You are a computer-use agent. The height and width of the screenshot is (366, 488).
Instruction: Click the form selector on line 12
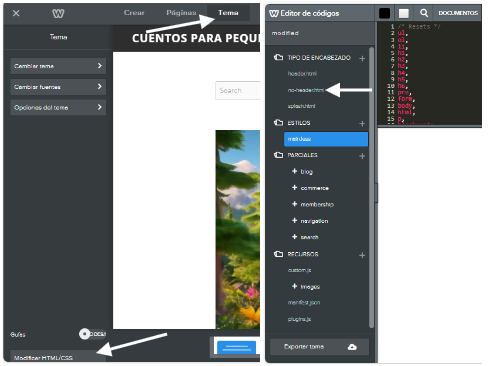[406, 99]
